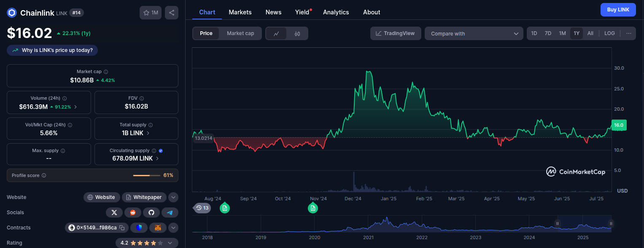Click the Profile score 61% progress bar

click(147, 175)
